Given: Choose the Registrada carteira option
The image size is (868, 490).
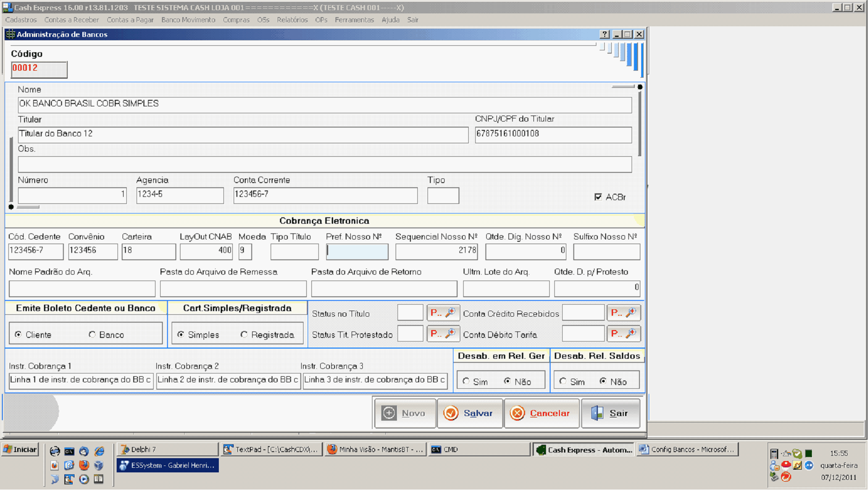Looking at the screenshot, I should point(244,335).
